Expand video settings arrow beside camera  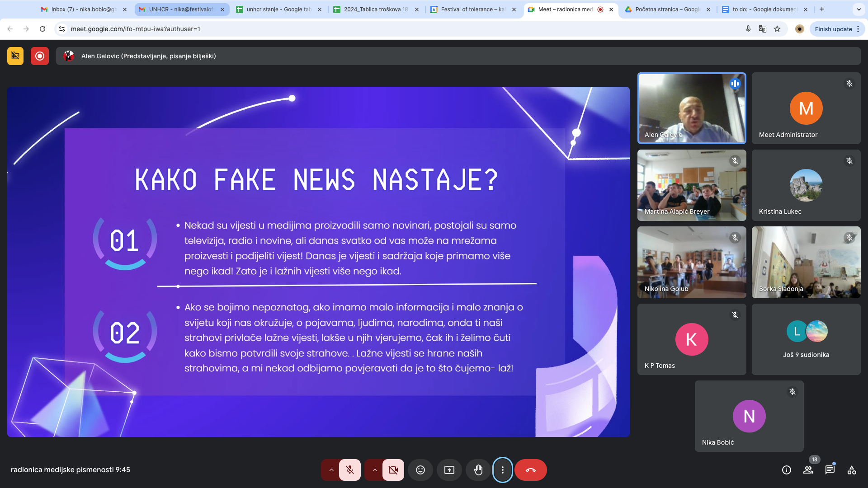click(x=374, y=470)
